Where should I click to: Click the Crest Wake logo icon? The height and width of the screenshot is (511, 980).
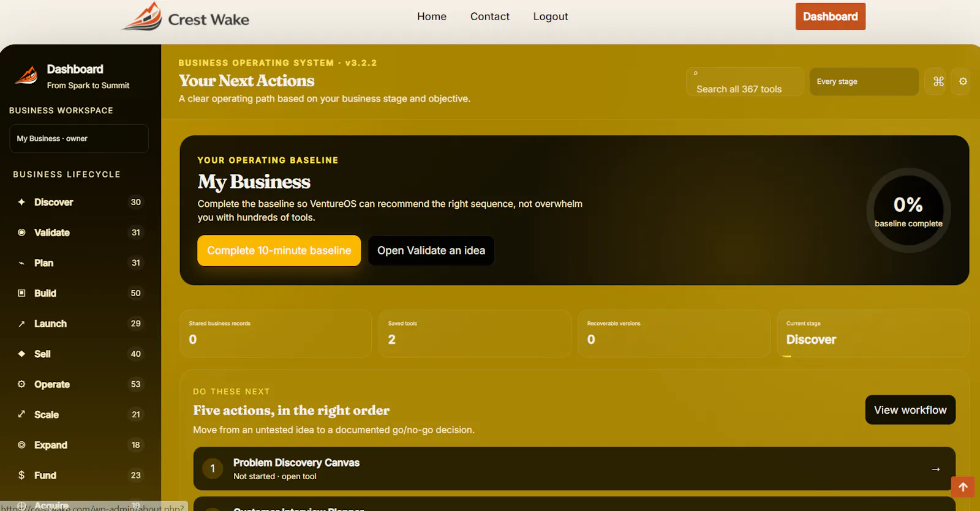142,17
